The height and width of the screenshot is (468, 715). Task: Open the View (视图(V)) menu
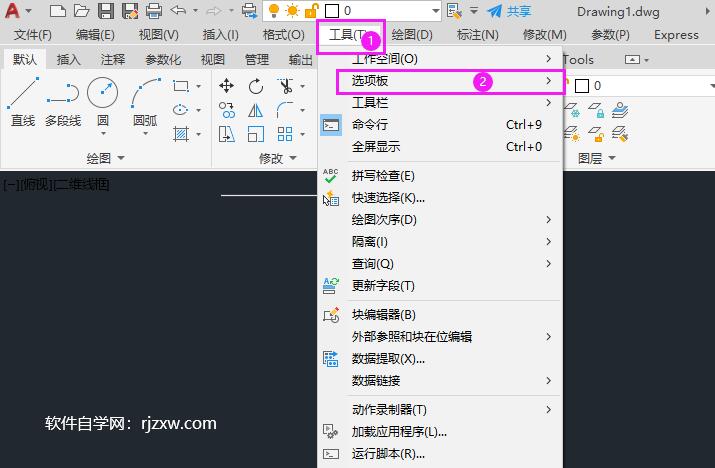click(x=158, y=35)
